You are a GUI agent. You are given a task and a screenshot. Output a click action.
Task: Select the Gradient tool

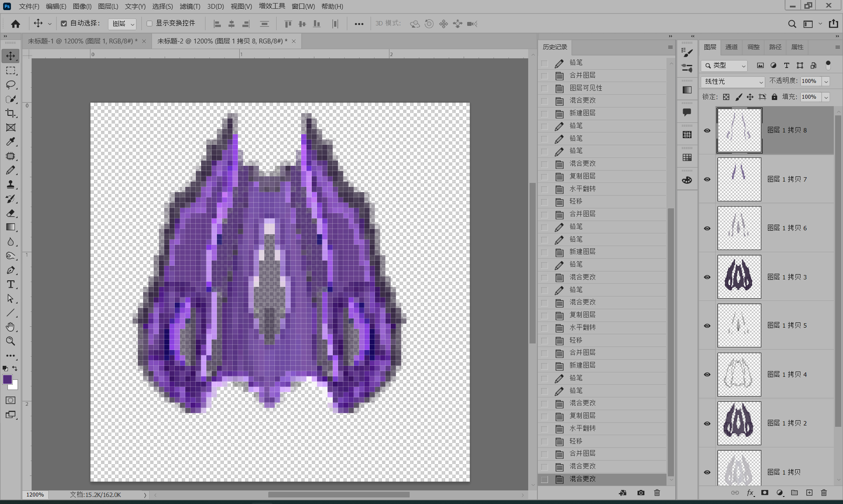11,227
